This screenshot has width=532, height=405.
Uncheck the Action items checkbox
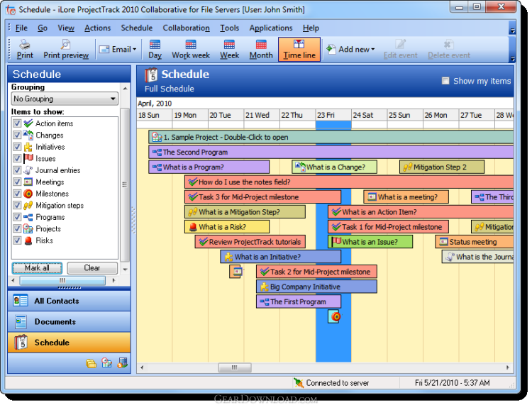click(x=17, y=123)
